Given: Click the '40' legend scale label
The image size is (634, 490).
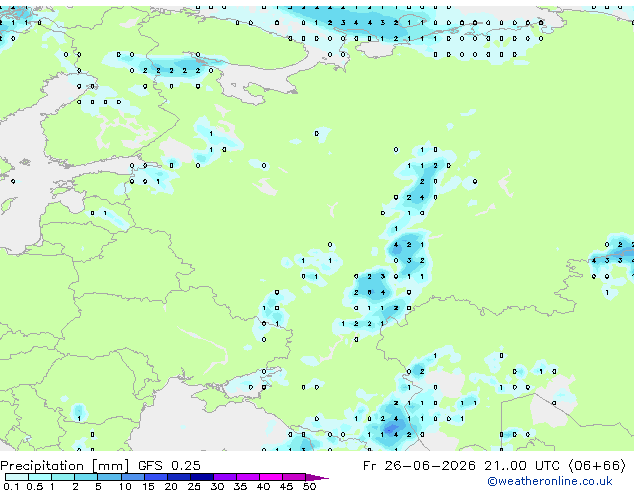Looking at the screenshot, I should (x=263, y=486).
